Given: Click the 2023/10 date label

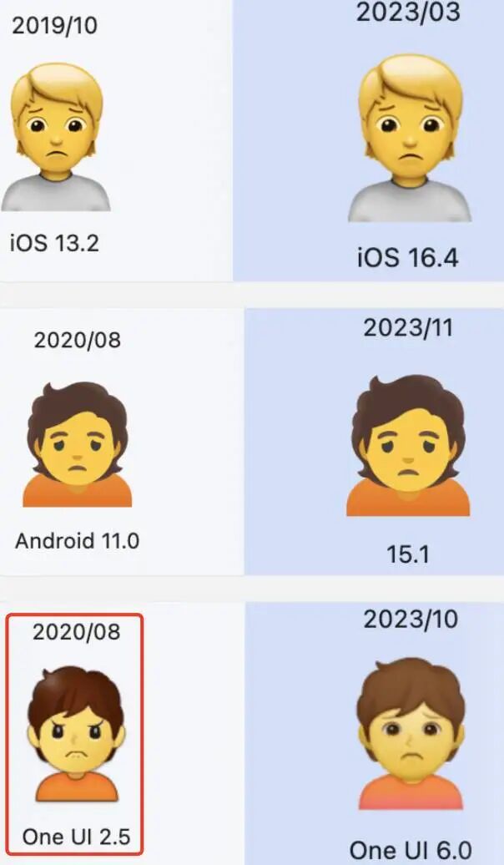Looking at the screenshot, I should 411,619.
